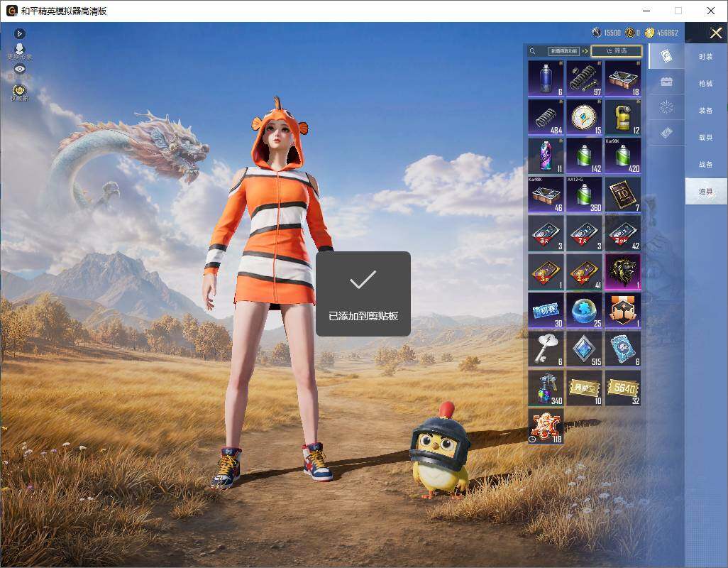This screenshot has width=728, height=568.
Task: Select the spray gun paint item counted 340
Action: tap(546, 388)
